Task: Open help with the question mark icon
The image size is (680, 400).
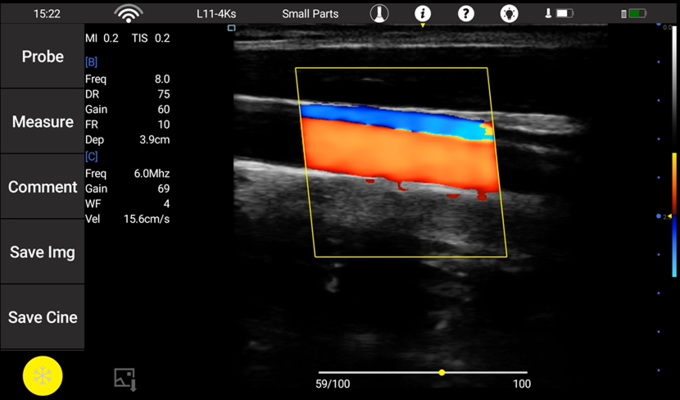Action: point(465,14)
